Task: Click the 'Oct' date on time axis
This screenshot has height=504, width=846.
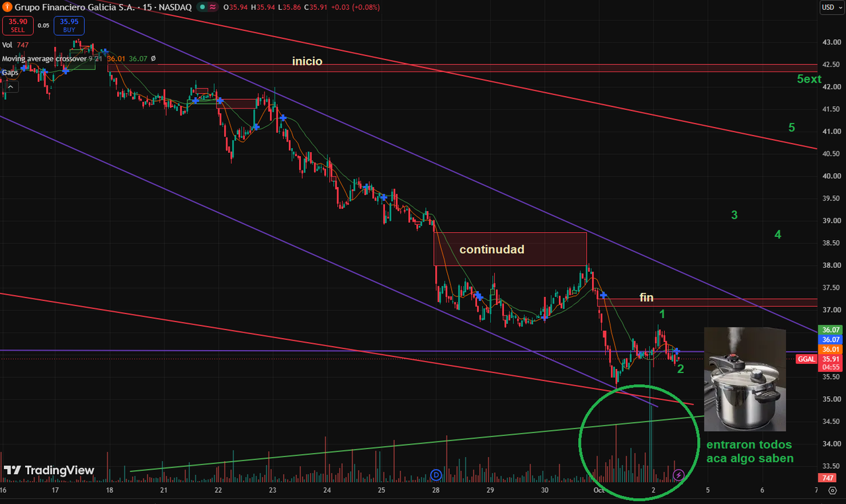Action: pos(599,490)
